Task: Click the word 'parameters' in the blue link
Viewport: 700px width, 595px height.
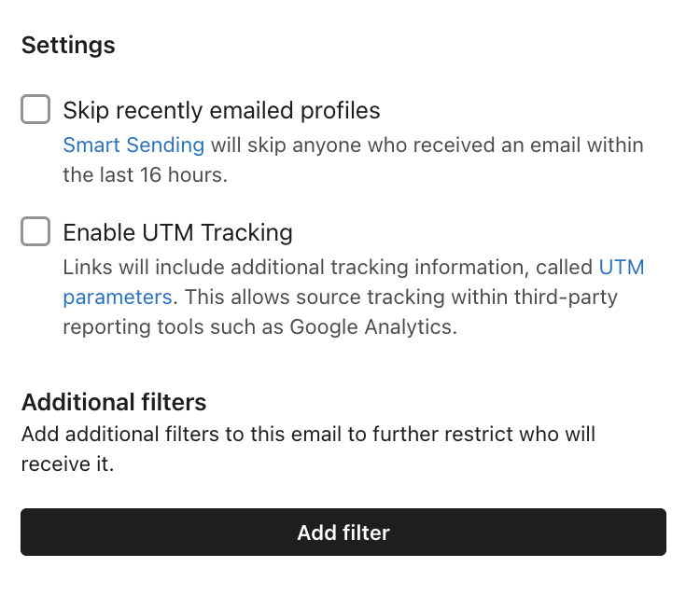Action: [118, 297]
